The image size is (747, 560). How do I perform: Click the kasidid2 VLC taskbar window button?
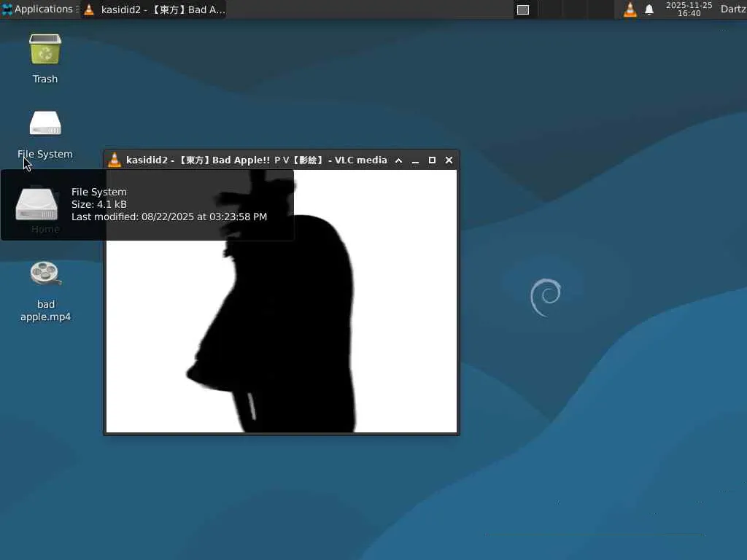click(x=154, y=9)
